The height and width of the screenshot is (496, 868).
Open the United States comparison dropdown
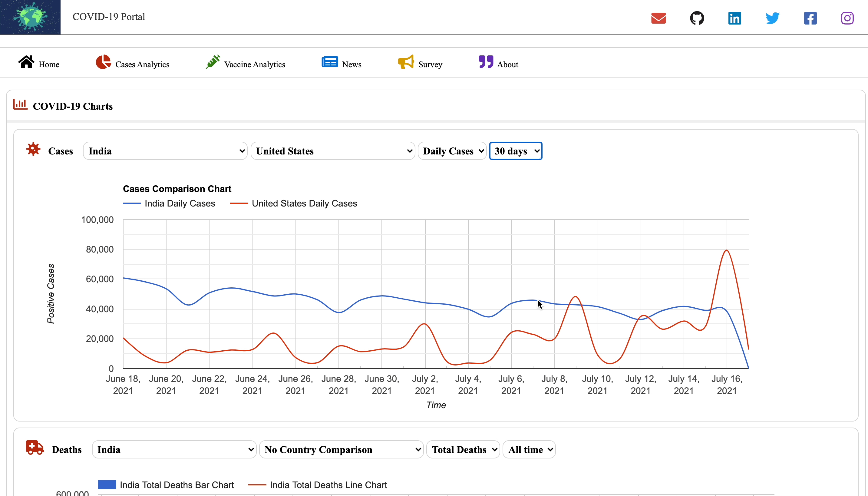333,151
